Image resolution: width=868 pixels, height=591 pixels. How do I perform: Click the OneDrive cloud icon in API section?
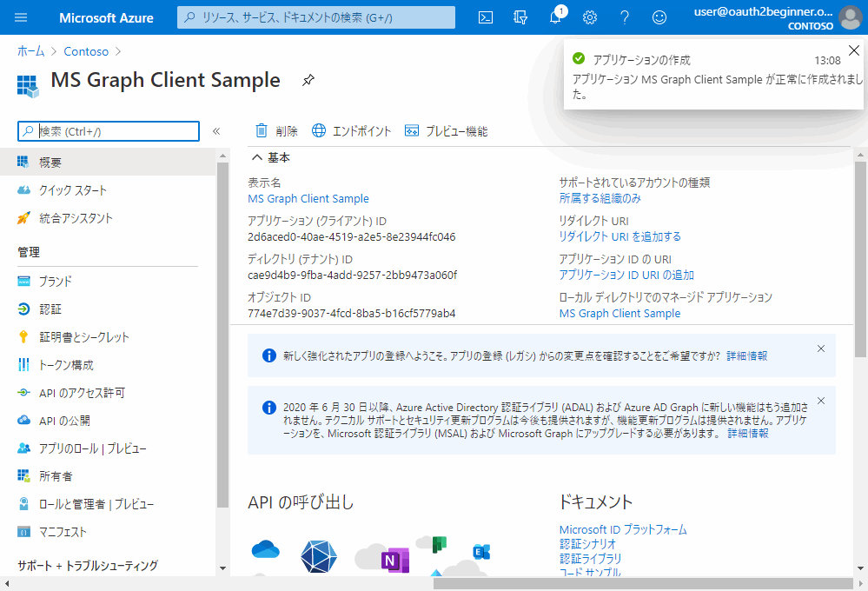click(x=265, y=549)
